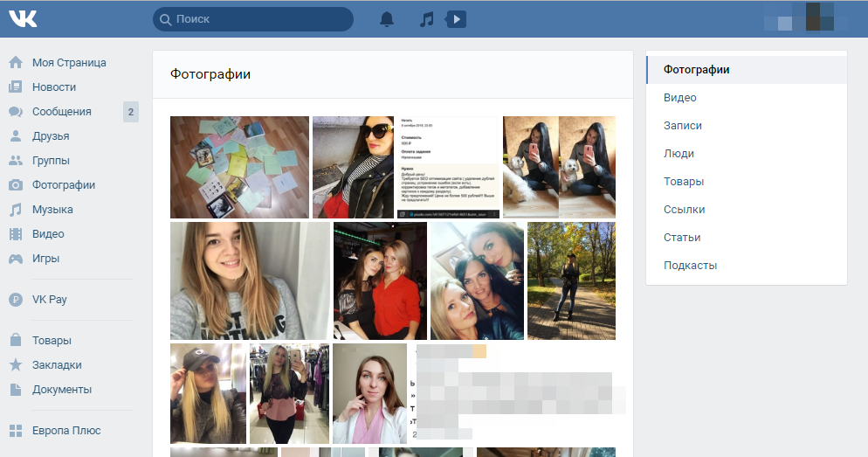Screen dimensions: 868x457
Task: Click the Игры gamepad icon
Action: point(16,259)
